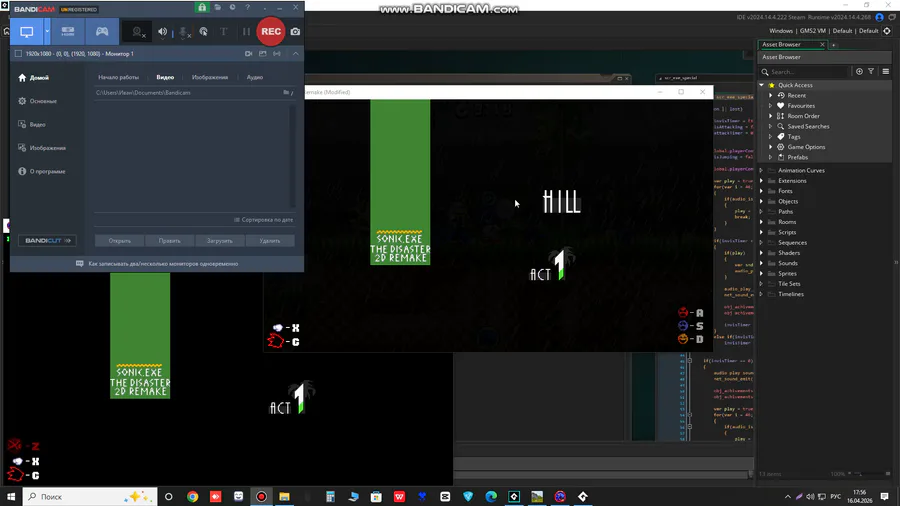Select Bandicam screen recording mode monitor icon

tap(27, 32)
